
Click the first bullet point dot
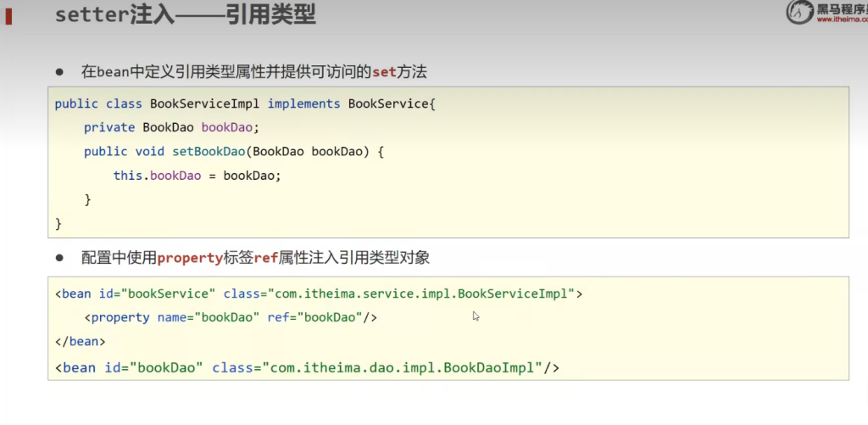[x=60, y=72]
